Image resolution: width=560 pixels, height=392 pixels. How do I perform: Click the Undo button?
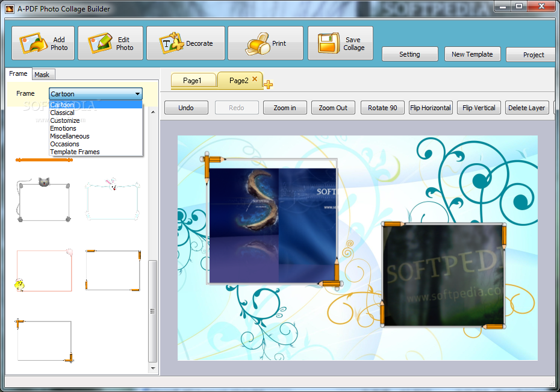[x=186, y=108]
